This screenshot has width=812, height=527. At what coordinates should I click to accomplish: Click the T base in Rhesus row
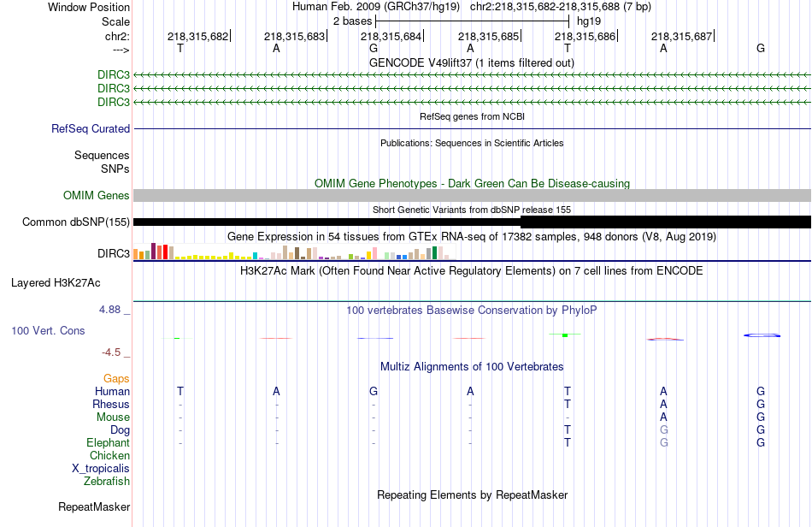coord(568,404)
